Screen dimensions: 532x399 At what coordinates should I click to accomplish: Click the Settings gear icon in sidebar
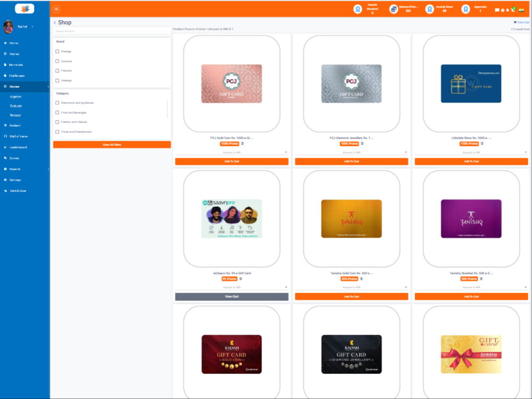[5, 180]
